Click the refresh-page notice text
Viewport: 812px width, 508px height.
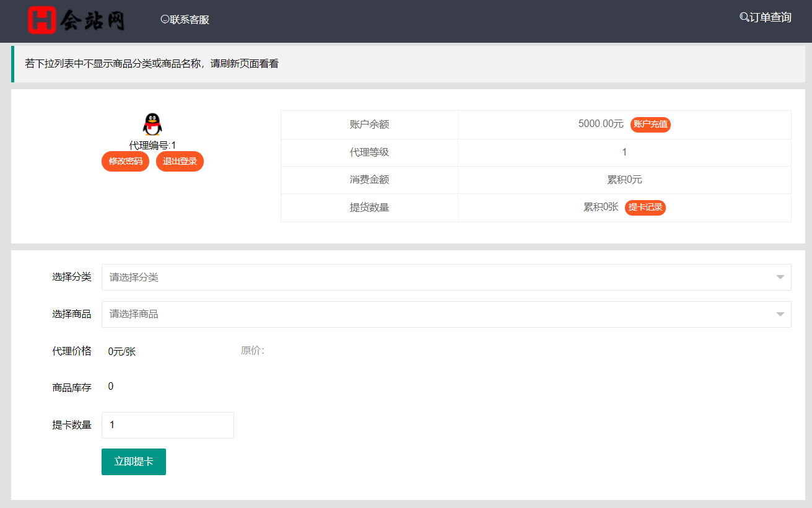pos(152,63)
